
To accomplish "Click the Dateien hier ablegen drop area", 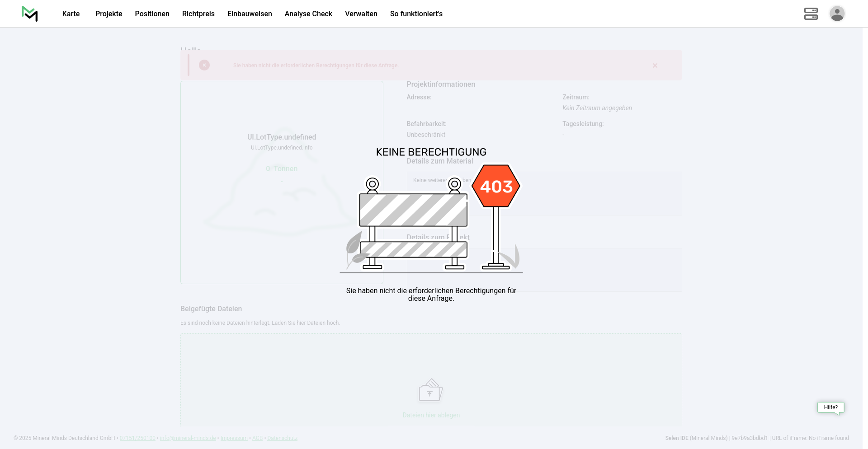I will [431, 415].
